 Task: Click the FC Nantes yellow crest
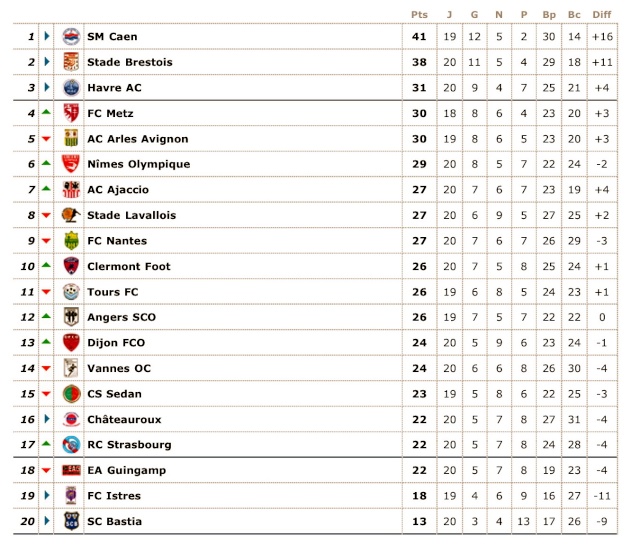tap(71, 240)
